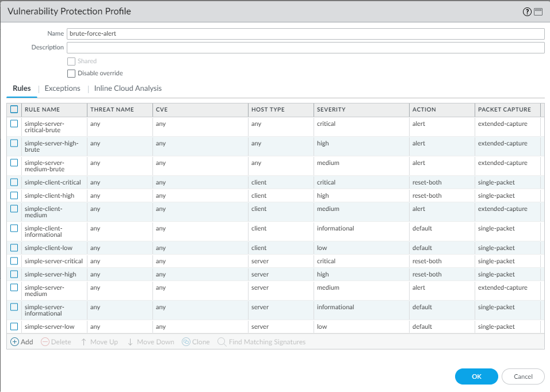550x392 pixels.
Task: Click the maximize dialog icon beside help
Action: click(538, 12)
